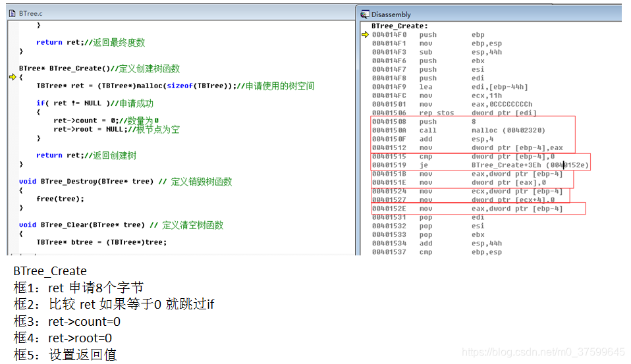Click the 'return ret;' line with 返回创建树 comment

pos(86,155)
